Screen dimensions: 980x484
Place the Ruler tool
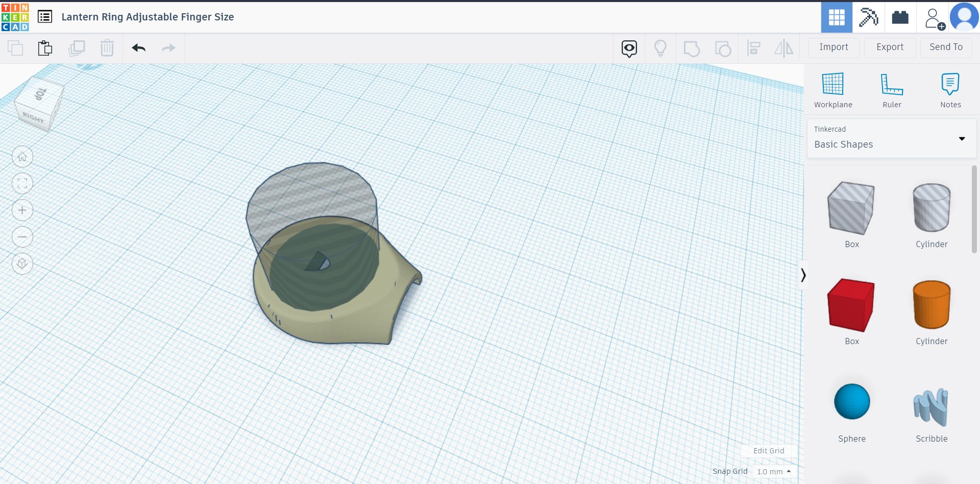click(892, 89)
